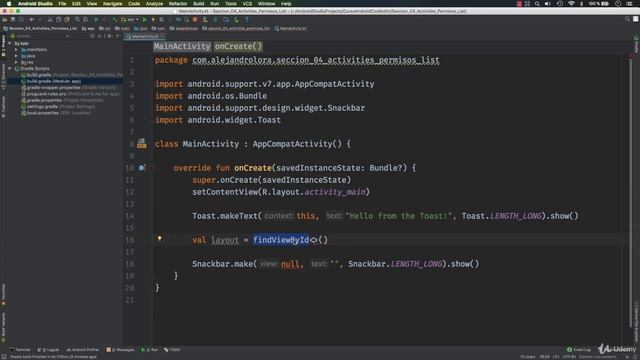Click line number 14 in the gutter
Image resolution: width=640 pixels, height=360 pixels.
pos(129,216)
